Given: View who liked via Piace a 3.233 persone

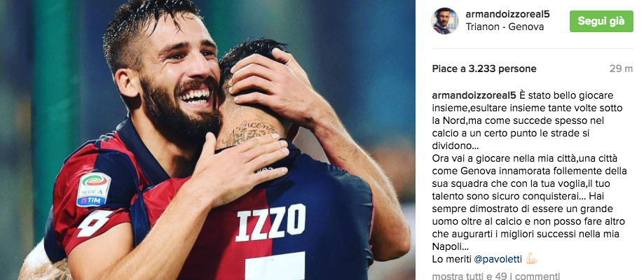Looking at the screenshot, I should (484, 69).
